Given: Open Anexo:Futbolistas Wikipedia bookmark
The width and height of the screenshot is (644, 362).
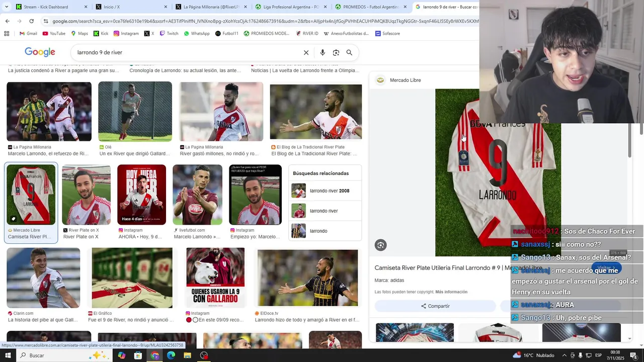Looking at the screenshot, I should point(346,34).
